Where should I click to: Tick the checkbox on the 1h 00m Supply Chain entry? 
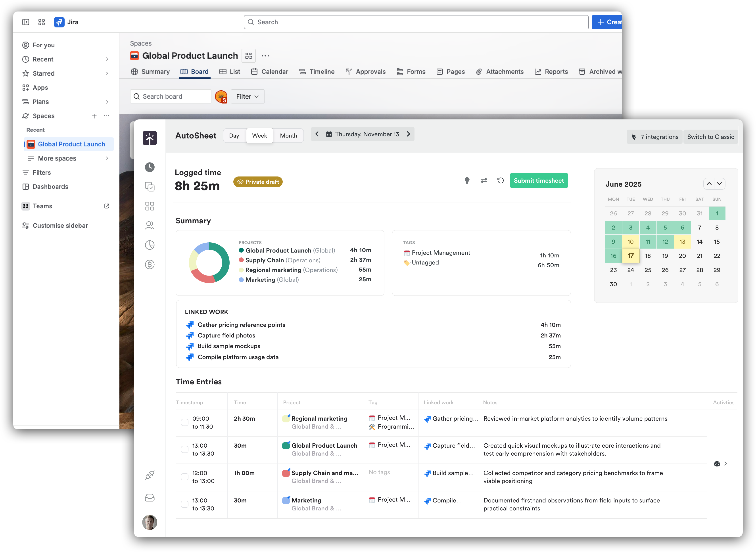pyautogui.click(x=184, y=477)
